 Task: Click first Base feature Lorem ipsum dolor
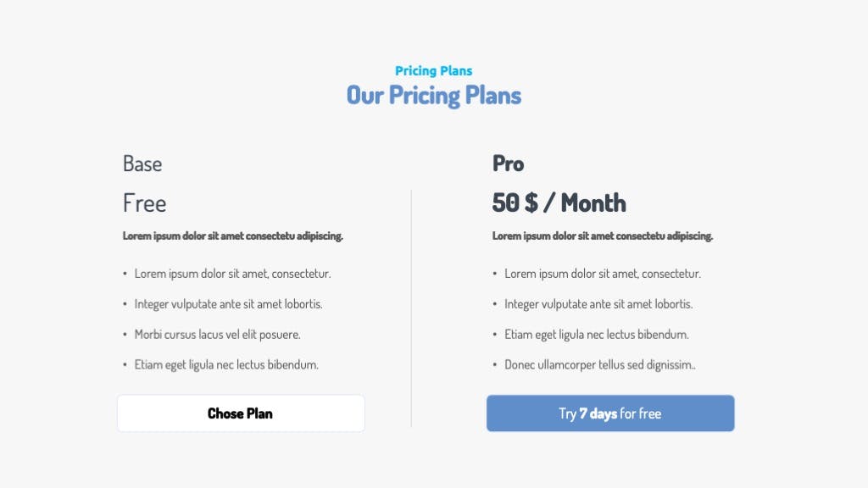(x=232, y=274)
